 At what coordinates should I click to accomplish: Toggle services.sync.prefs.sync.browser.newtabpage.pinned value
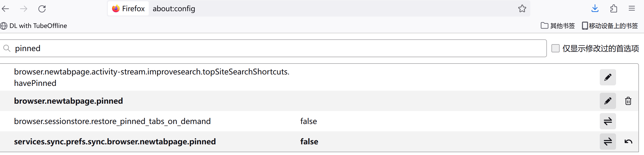(x=608, y=142)
